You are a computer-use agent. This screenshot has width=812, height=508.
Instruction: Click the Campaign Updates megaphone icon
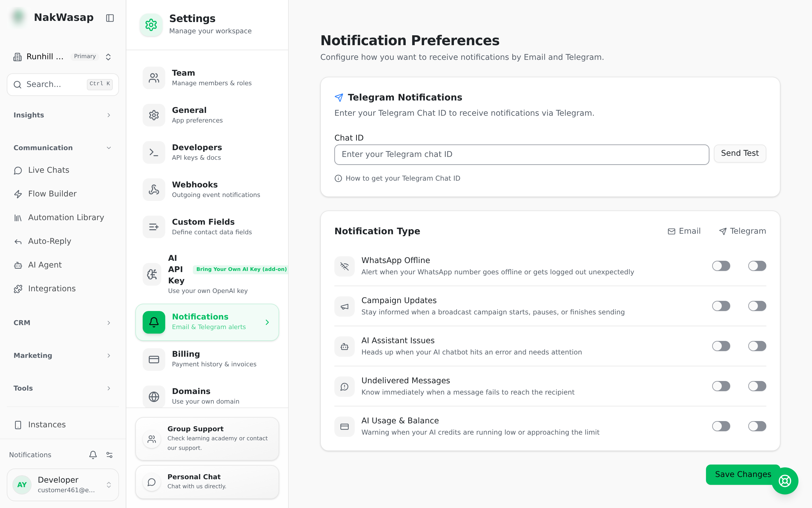pyautogui.click(x=345, y=306)
